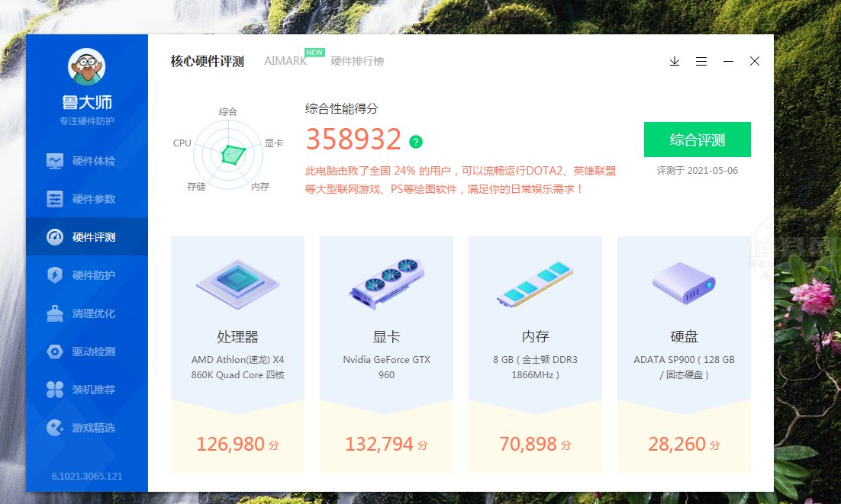Screen dimensions: 841x504
Task: Open 驱动检测 in the sidebar
Action: coord(87,352)
